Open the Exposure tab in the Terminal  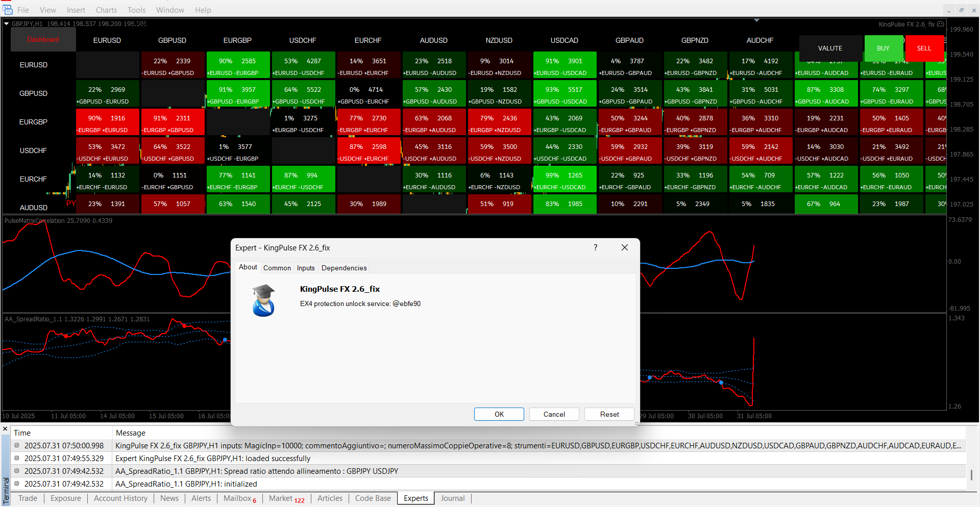66,498
